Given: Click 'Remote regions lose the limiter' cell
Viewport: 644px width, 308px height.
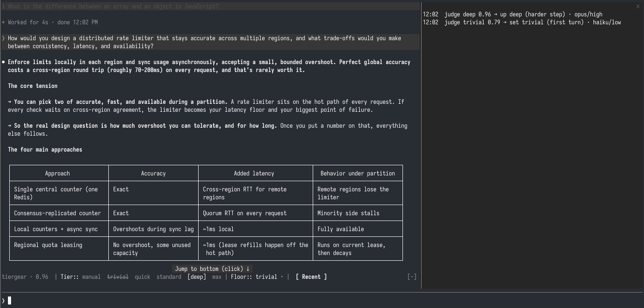Looking at the screenshot, I should point(358,193).
